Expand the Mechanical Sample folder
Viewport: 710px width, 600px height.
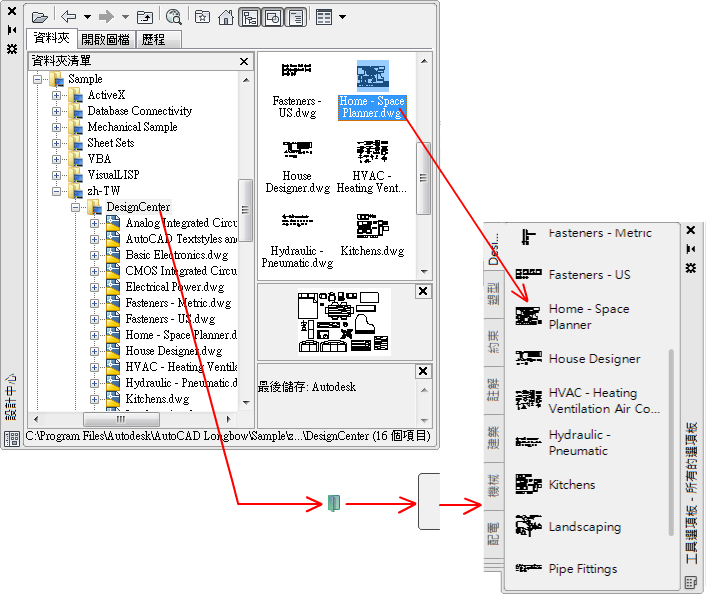56,127
